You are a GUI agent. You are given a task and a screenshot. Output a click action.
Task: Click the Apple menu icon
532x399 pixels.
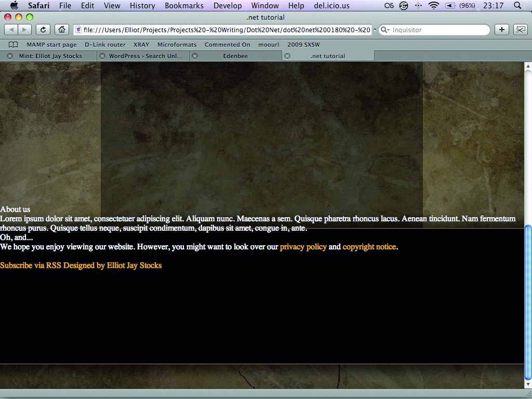tap(14, 5)
